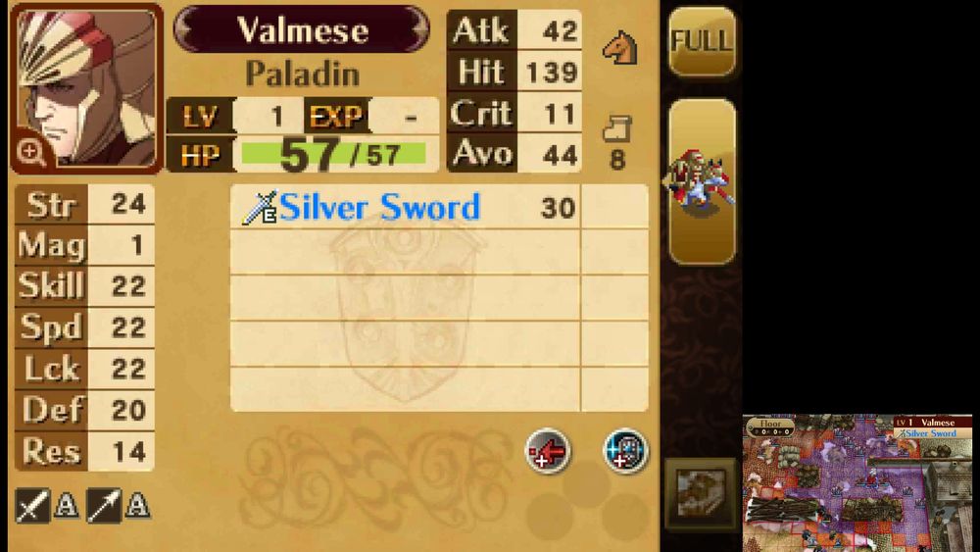Select the Silver Sword inventory row
The width and height of the screenshot is (980, 552).
point(439,207)
